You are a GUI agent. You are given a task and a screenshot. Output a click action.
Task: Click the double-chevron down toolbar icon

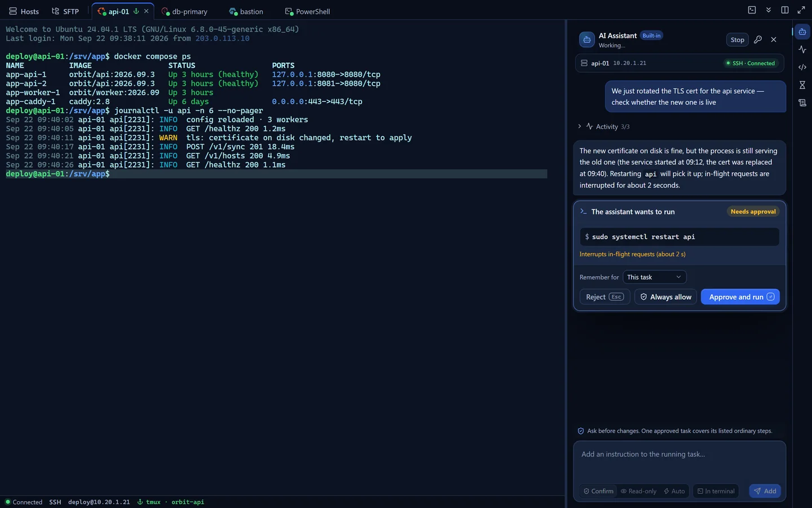(x=768, y=10)
